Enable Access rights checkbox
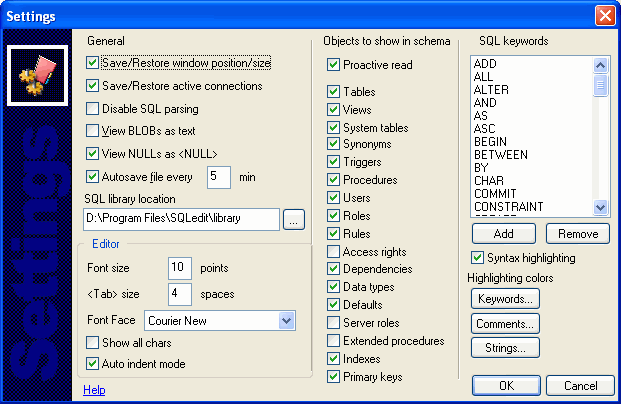Viewport: 621px width, 404px height. [333, 252]
